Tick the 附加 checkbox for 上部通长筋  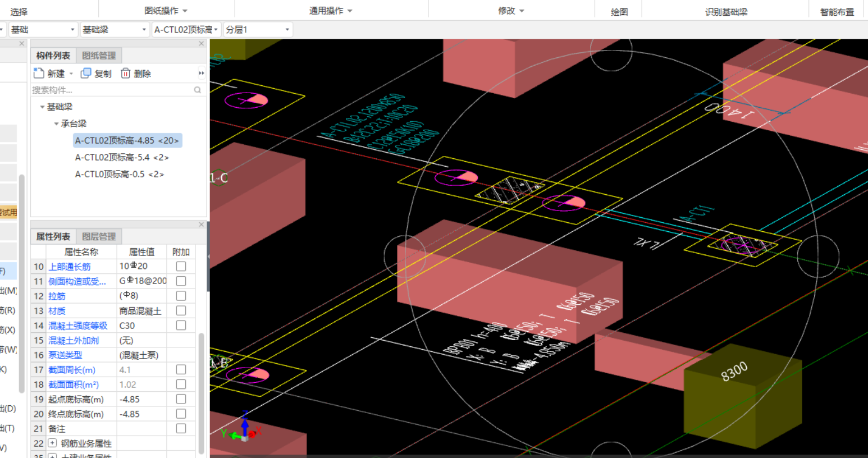tap(181, 267)
